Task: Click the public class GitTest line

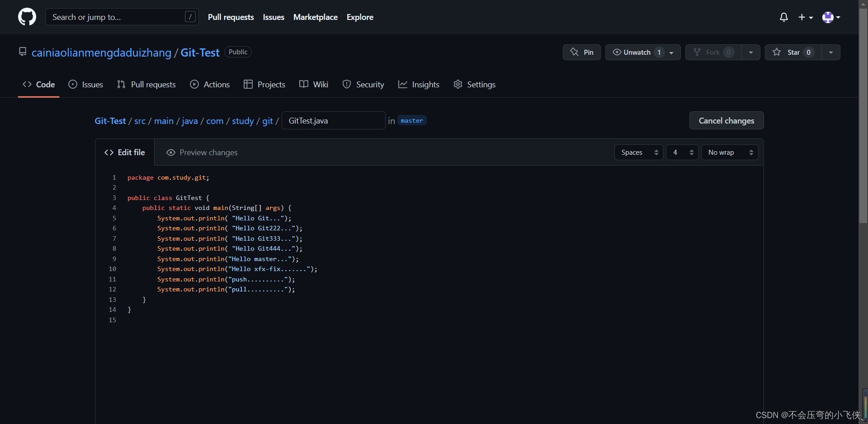Action: coord(168,198)
